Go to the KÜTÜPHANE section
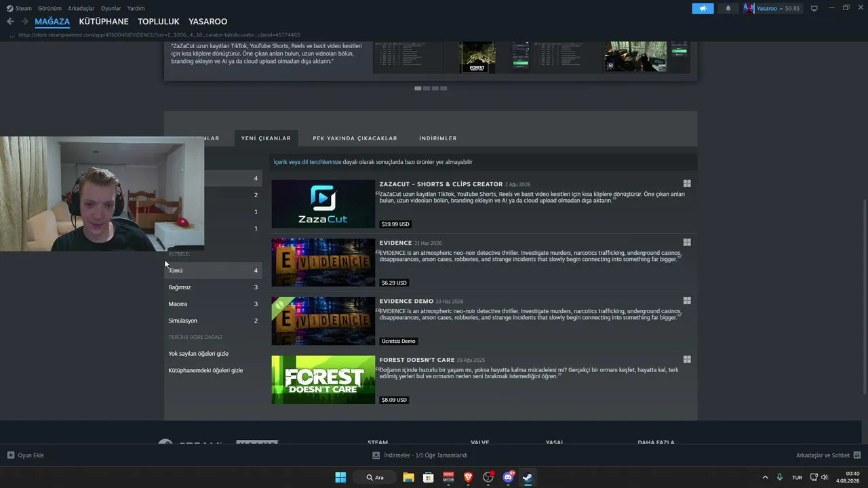 104,22
